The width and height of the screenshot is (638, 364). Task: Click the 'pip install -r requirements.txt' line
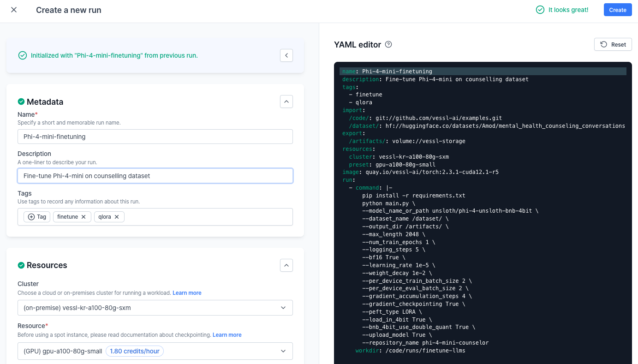point(414,196)
